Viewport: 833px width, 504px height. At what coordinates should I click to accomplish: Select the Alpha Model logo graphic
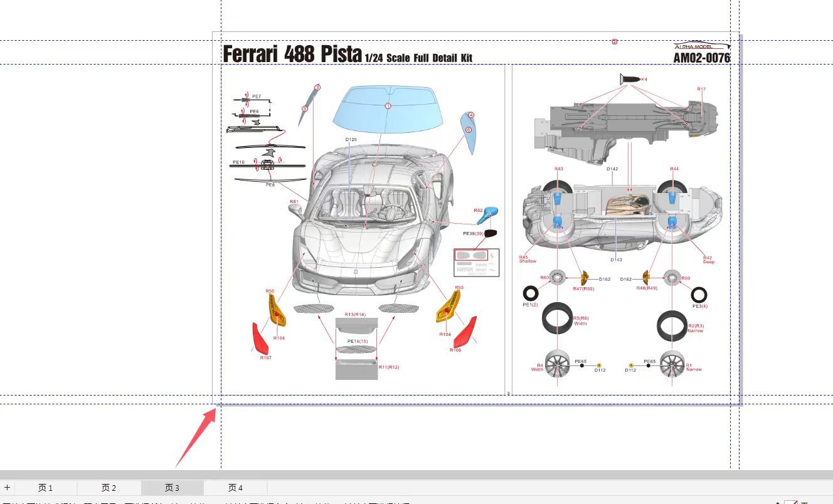702,46
